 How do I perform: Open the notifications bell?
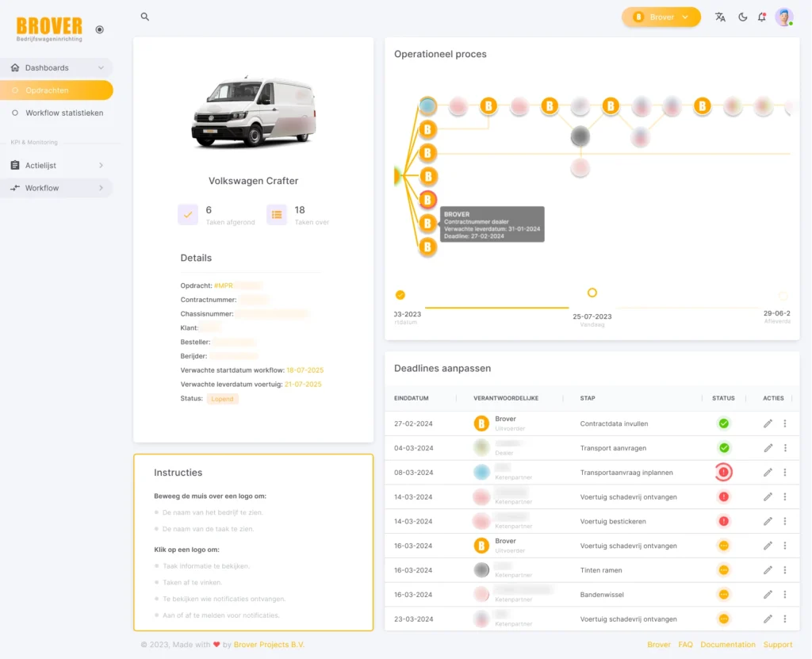click(x=762, y=17)
